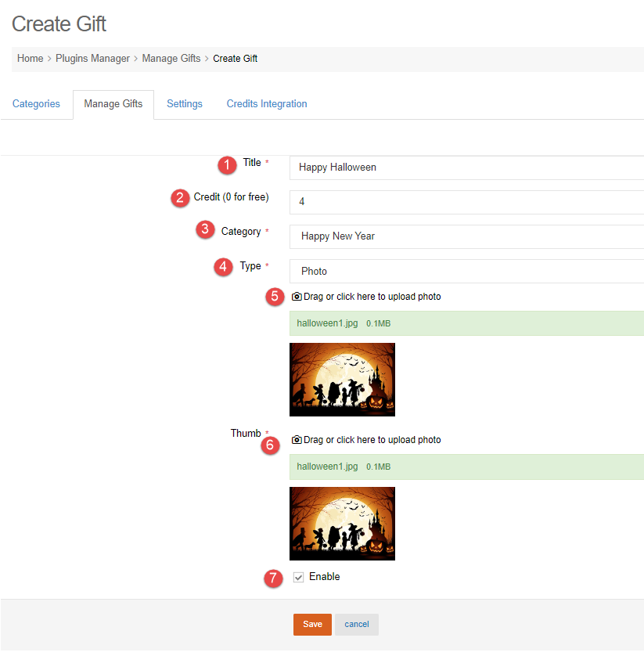Focus the Credit field showing 4
Viewport: 644px width, 656px height.
point(466,202)
